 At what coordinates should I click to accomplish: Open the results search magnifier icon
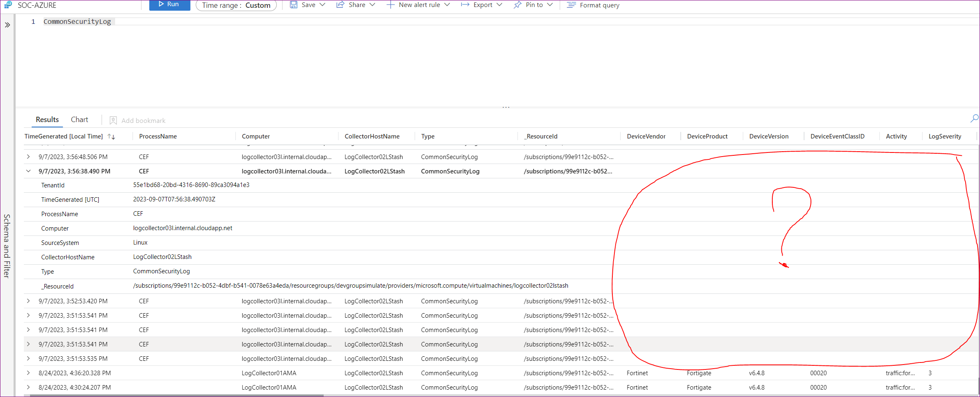tap(974, 118)
